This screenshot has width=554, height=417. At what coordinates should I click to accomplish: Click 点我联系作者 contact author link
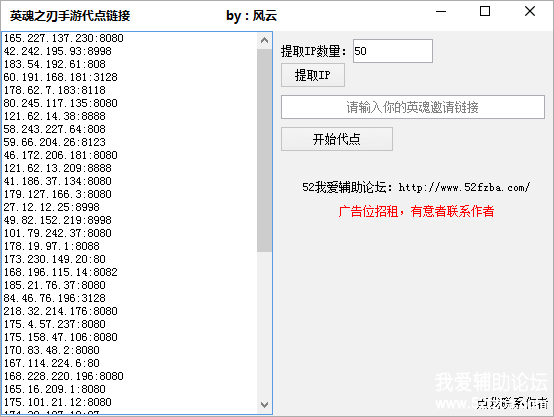pos(512,403)
